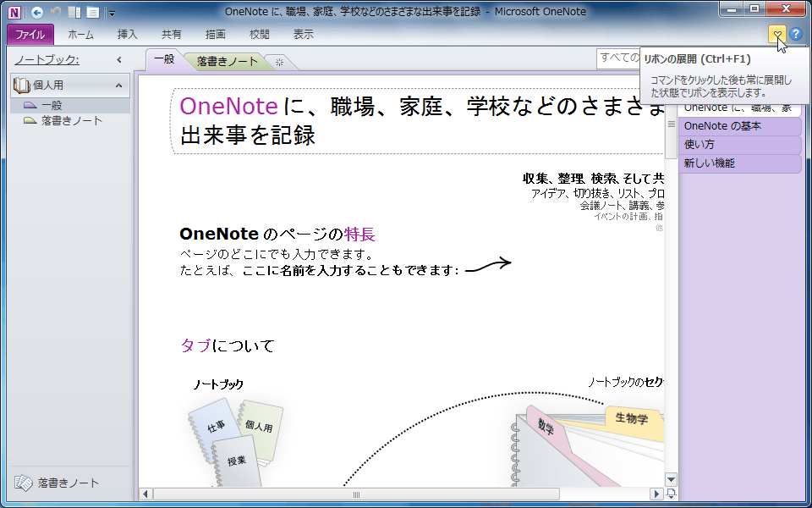The height and width of the screenshot is (508, 812).
Task: Click the horizontal scrollbar right arrow
Action: [656, 494]
